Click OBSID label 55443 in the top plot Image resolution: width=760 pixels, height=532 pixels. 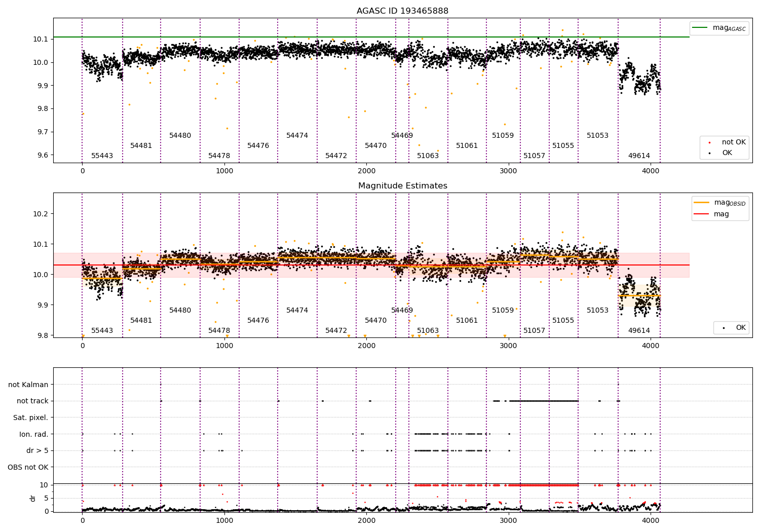(102, 156)
